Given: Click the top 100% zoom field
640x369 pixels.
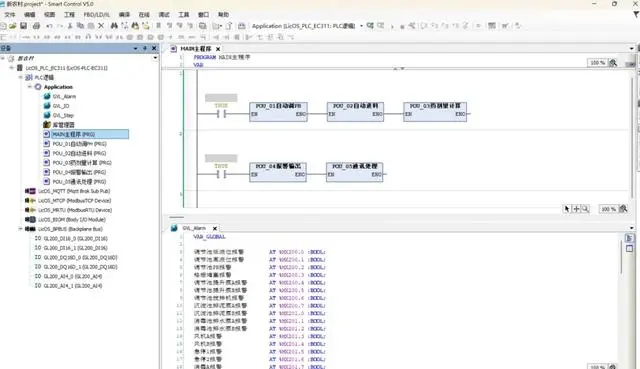Looking at the screenshot, I should [x=597, y=62].
